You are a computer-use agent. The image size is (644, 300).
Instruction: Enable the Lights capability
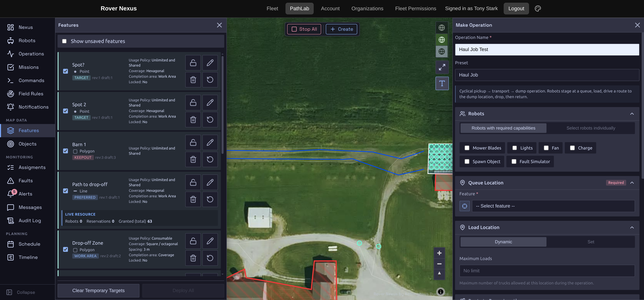point(514,148)
